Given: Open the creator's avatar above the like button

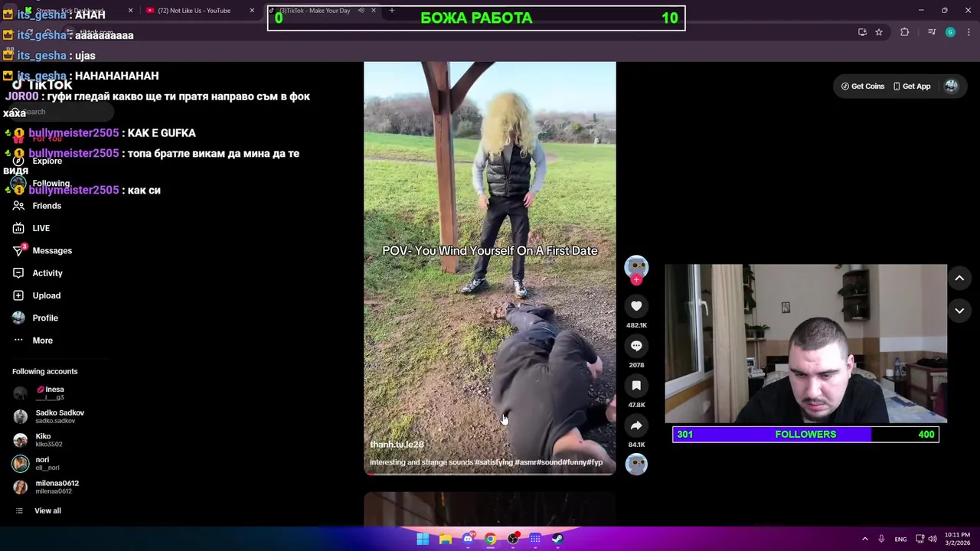Looking at the screenshot, I should click(x=636, y=266).
